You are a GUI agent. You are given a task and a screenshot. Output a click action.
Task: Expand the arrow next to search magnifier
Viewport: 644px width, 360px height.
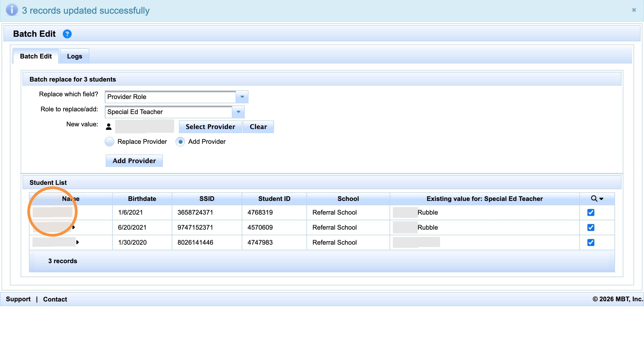click(x=601, y=199)
